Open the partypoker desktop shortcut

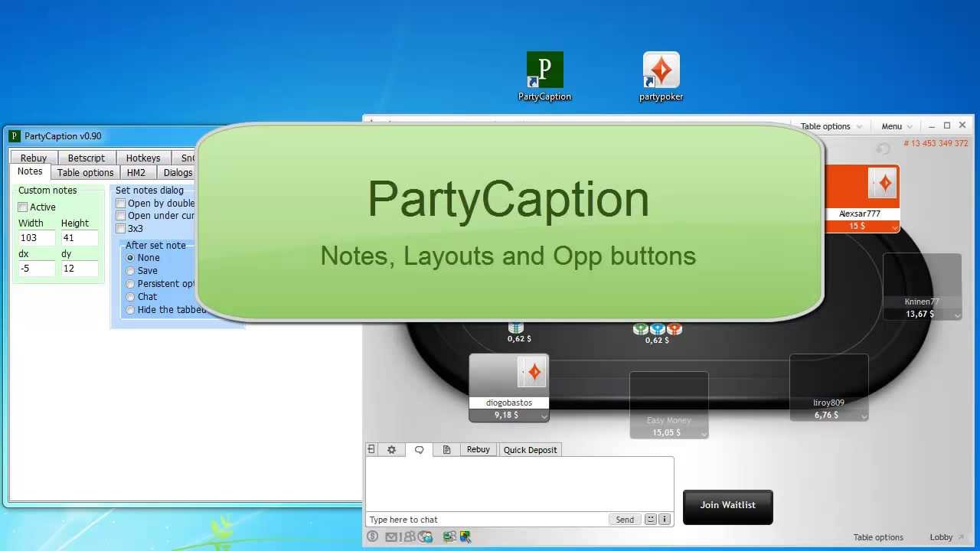point(661,76)
